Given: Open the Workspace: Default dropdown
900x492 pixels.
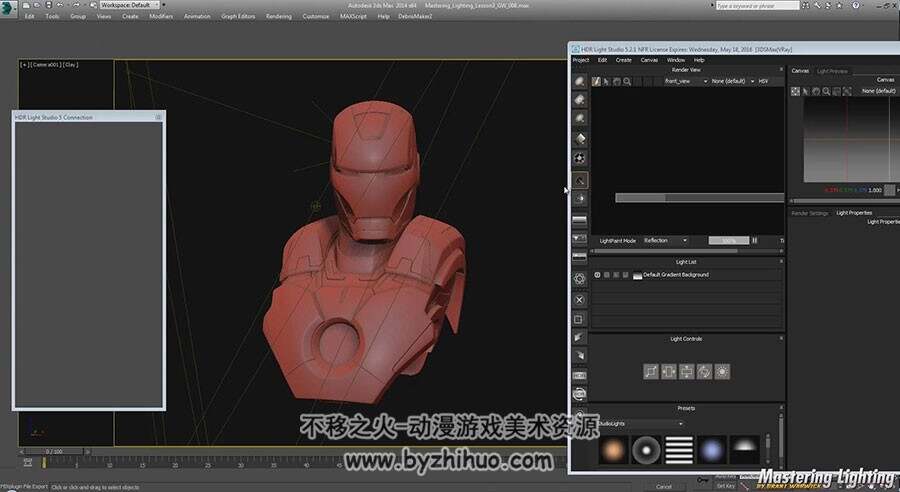Looking at the screenshot, I should 130,5.
